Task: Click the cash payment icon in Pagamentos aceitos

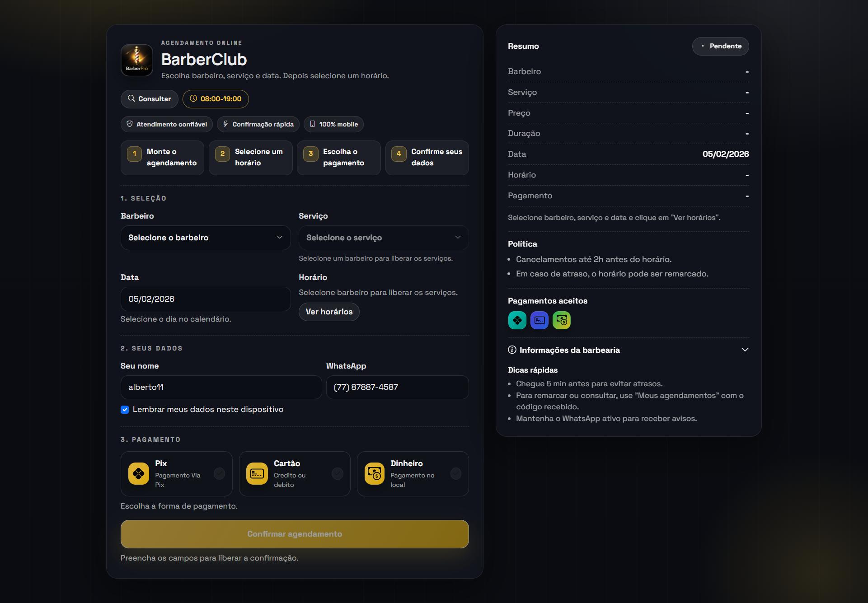Action: pyautogui.click(x=562, y=320)
